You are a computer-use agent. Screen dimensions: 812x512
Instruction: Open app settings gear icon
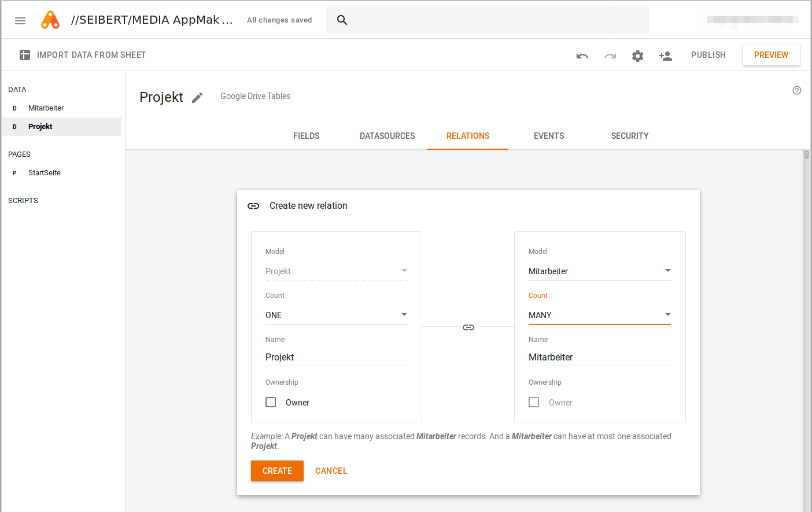pyautogui.click(x=638, y=56)
